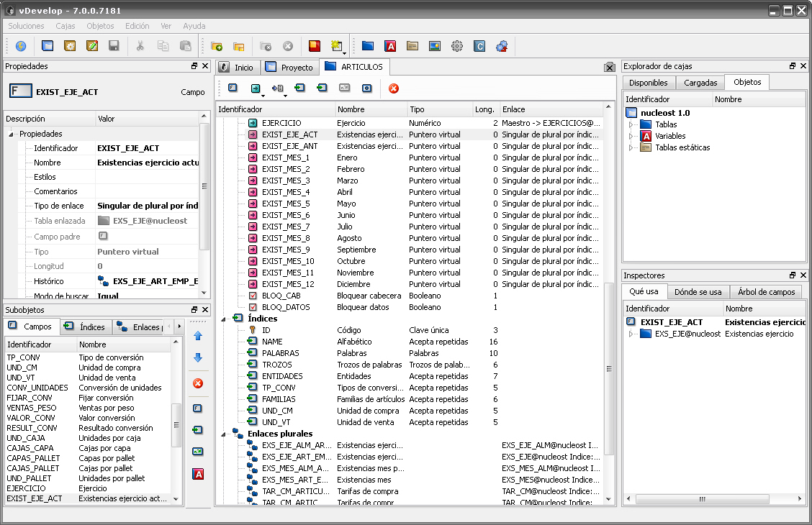This screenshot has width=812, height=525.
Task: Toggle the BLOQ_DATOS boolean field checkbox icon
Action: coord(253,307)
